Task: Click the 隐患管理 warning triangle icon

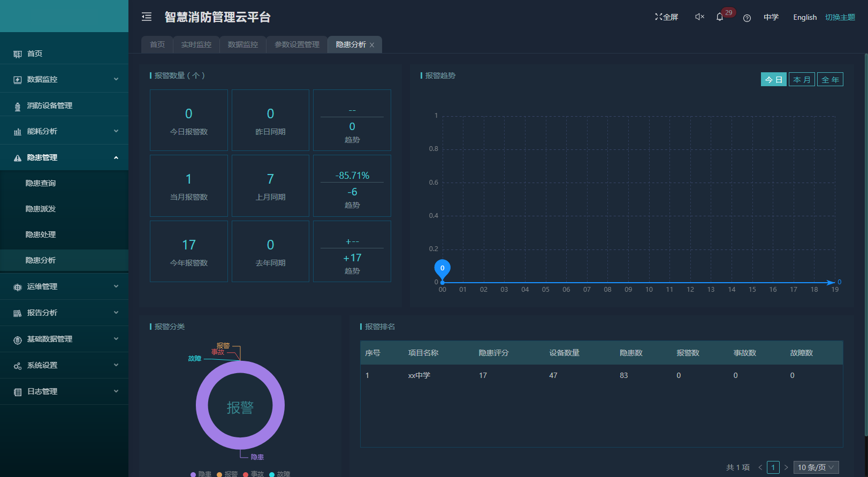Action: click(18, 158)
